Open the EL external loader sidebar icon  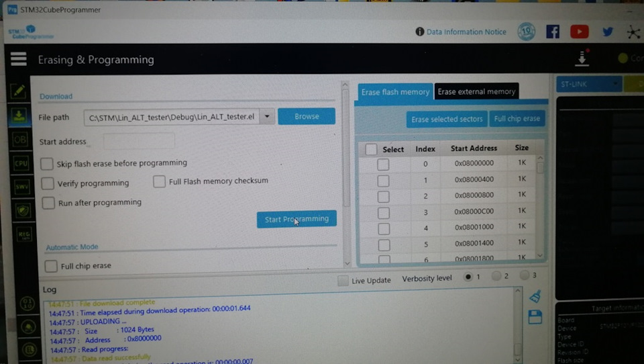(29, 350)
